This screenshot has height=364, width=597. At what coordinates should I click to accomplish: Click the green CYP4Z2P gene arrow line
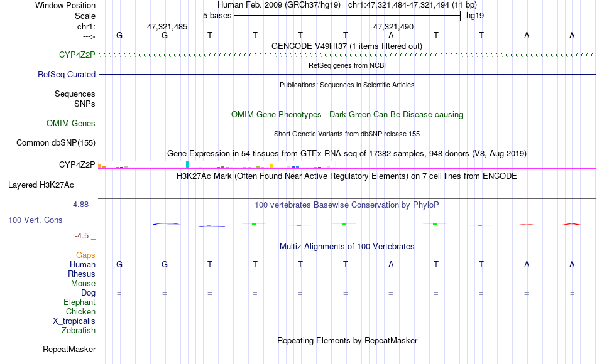(x=347, y=55)
